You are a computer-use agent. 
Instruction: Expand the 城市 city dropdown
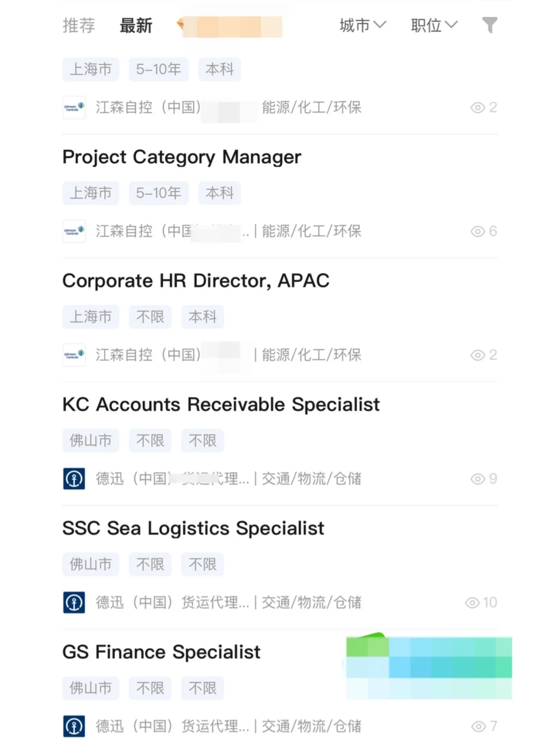tap(362, 25)
